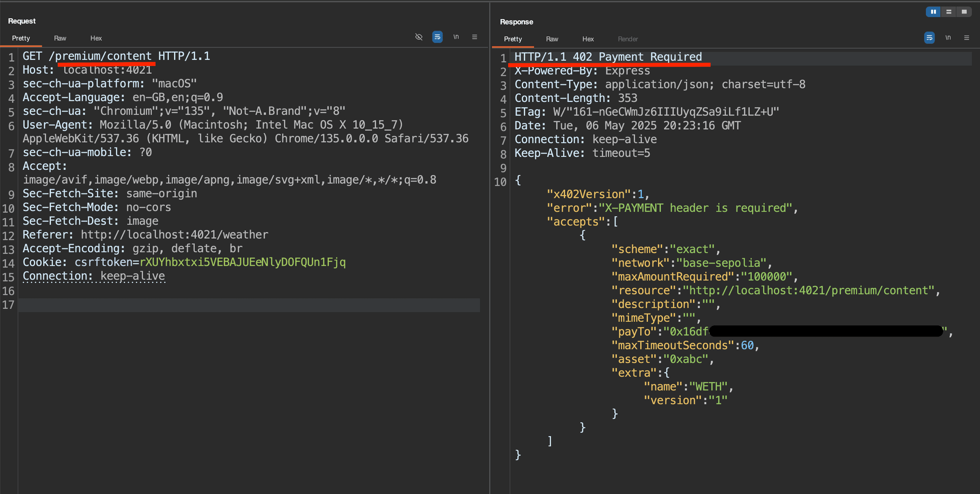Toggle \n newline display in Request pane

pyautogui.click(x=456, y=37)
